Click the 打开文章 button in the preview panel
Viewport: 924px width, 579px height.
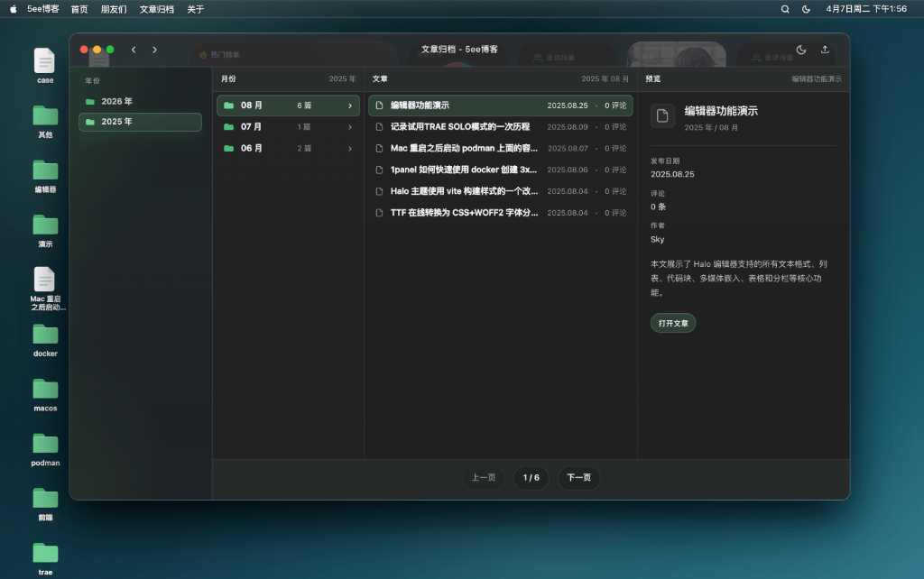672,322
